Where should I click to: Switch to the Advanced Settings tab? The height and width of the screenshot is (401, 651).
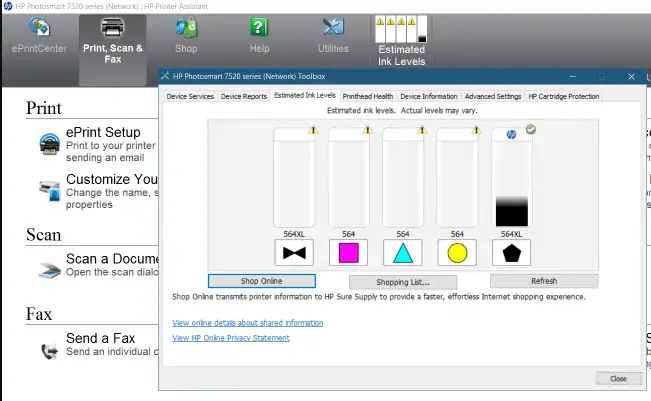click(493, 96)
